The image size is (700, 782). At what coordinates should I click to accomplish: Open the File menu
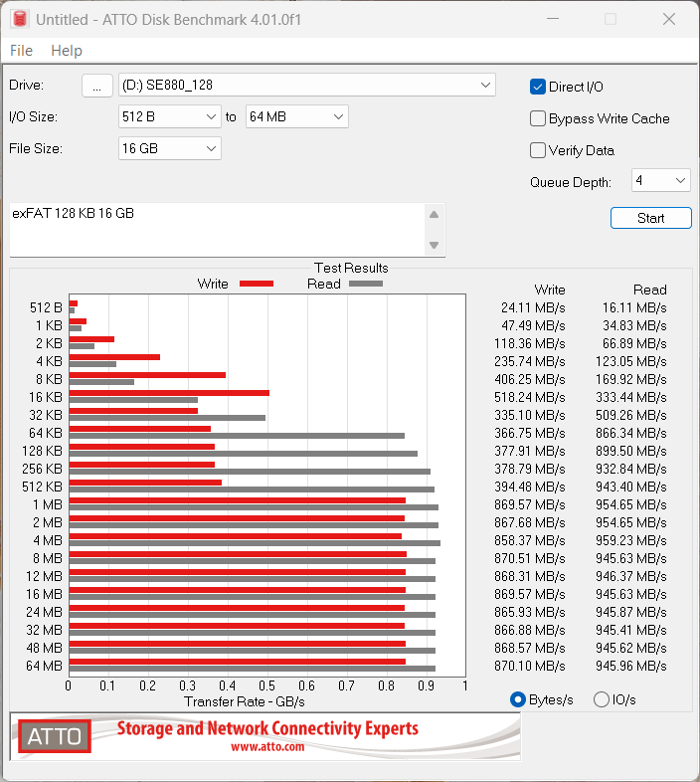tap(22, 51)
